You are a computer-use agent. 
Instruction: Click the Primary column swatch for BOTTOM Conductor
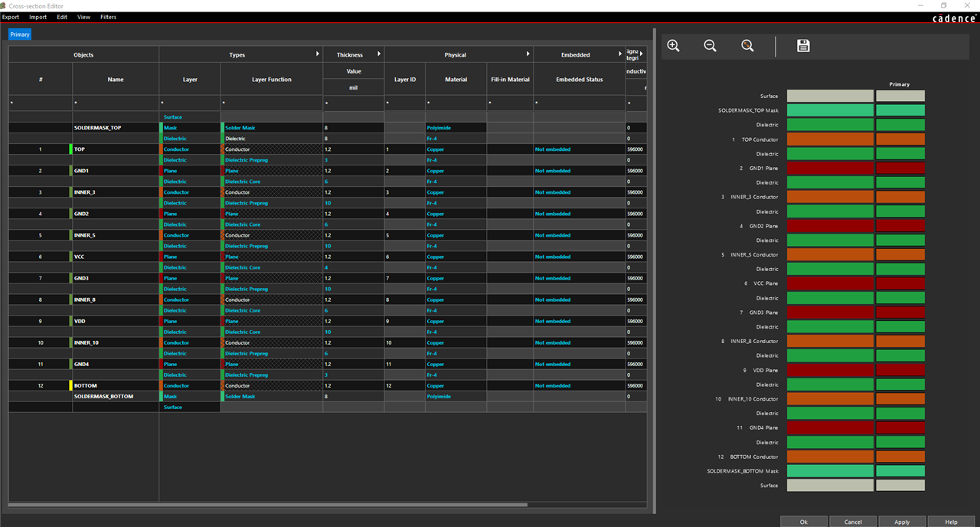point(900,457)
